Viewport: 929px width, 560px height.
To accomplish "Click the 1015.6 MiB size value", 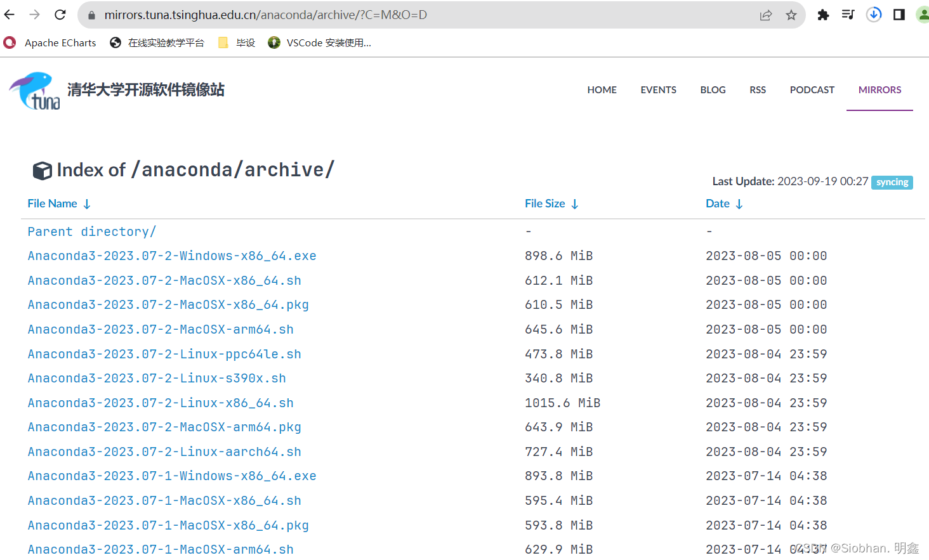I will [x=562, y=403].
